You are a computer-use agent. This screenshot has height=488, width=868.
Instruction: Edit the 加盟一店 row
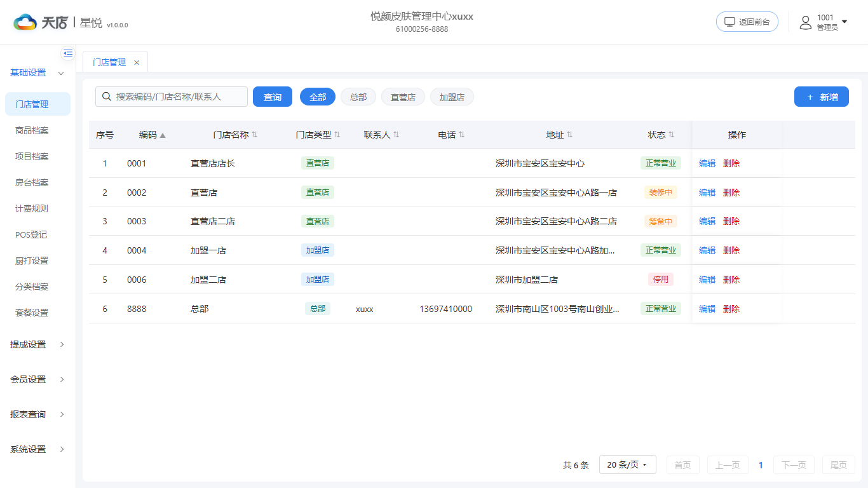(x=707, y=250)
